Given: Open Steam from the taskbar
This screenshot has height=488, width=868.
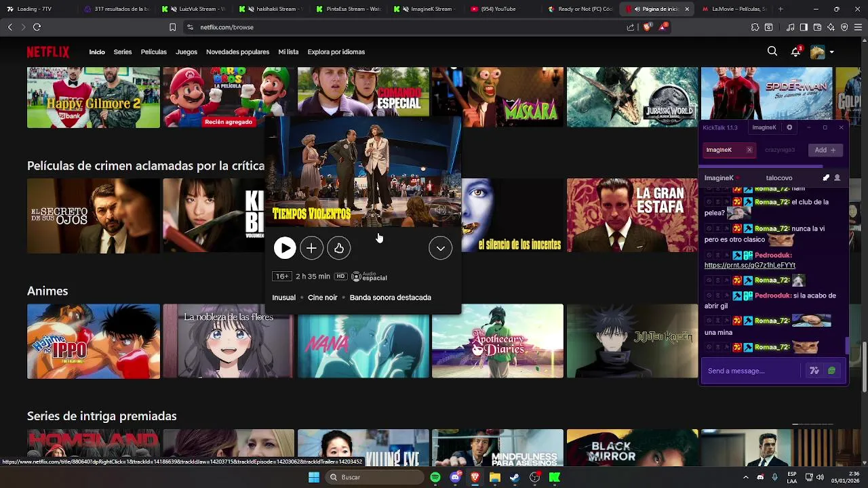Looking at the screenshot, I should pos(515,477).
